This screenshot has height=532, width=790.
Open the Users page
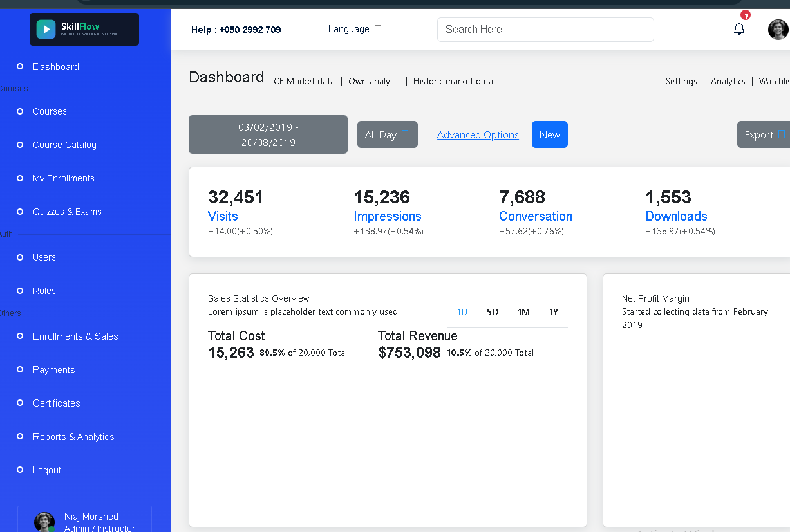tap(44, 257)
